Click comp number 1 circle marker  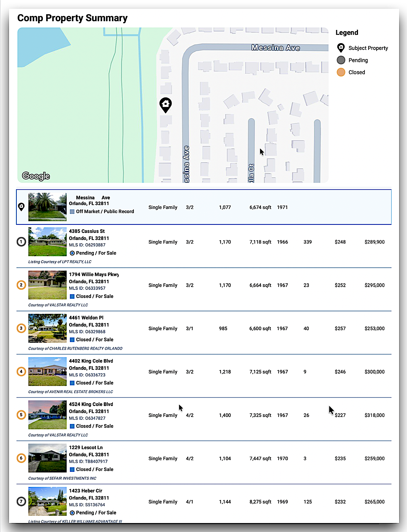21,242
